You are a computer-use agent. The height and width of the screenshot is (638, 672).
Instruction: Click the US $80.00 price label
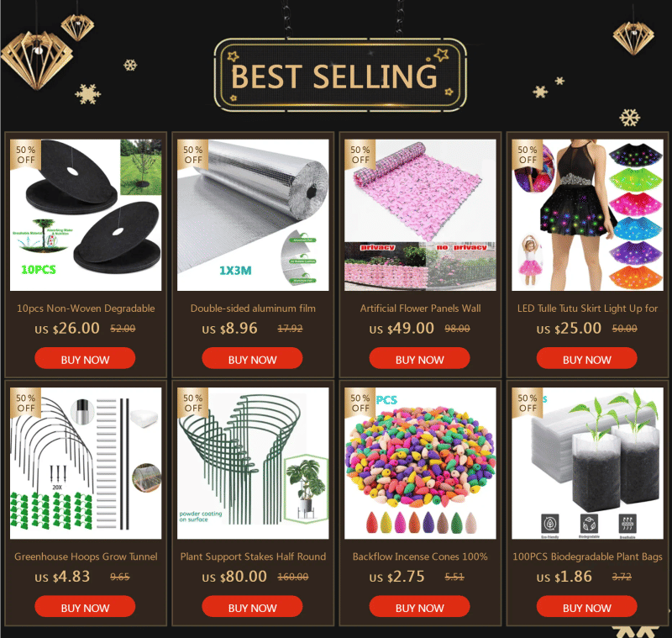[x=234, y=577]
